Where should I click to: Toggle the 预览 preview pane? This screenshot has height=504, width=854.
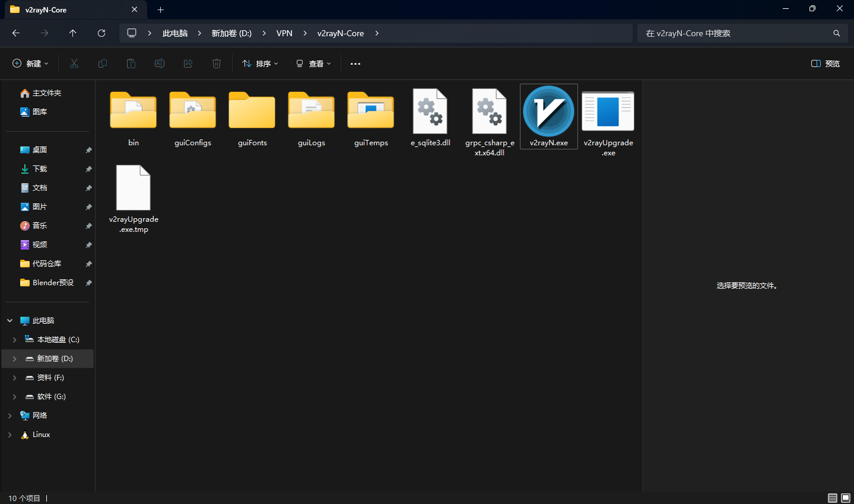tap(826, 63)
